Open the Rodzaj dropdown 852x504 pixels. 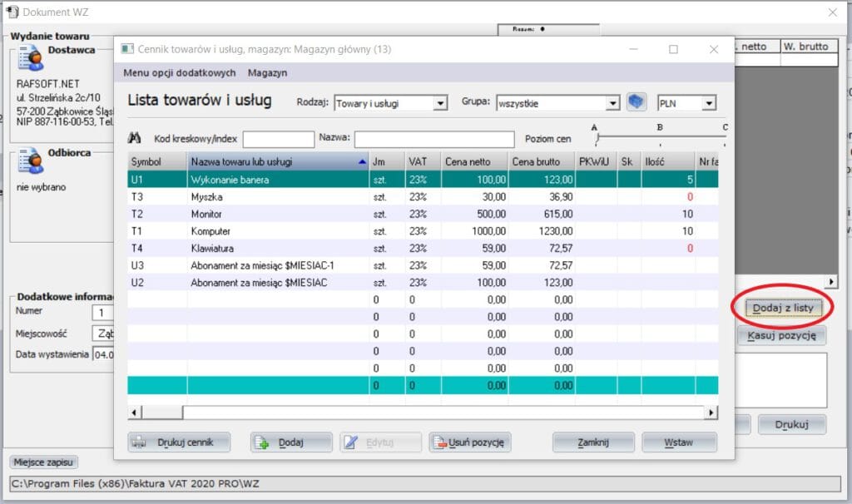tap(440, 104)
